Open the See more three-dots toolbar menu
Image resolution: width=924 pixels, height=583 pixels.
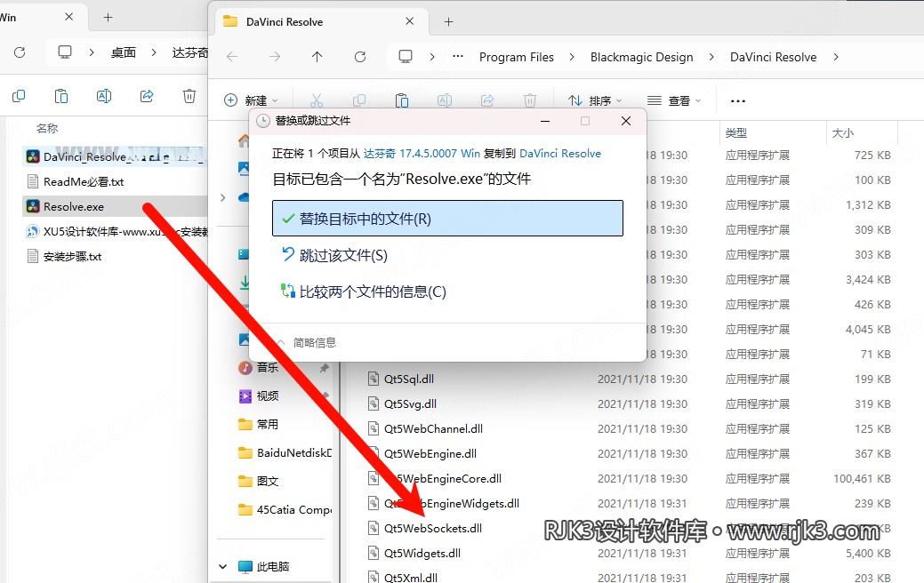point(738,100)
